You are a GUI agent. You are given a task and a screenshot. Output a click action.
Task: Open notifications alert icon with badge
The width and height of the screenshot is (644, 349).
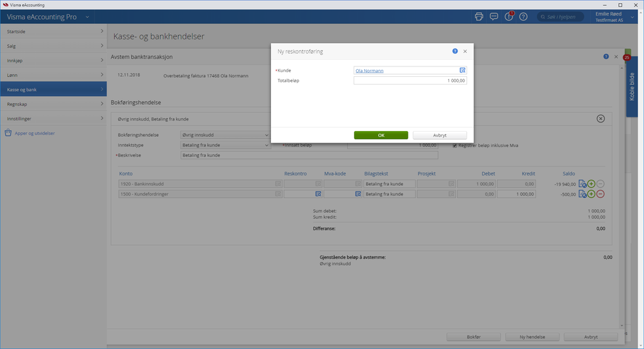coord(509,17)
